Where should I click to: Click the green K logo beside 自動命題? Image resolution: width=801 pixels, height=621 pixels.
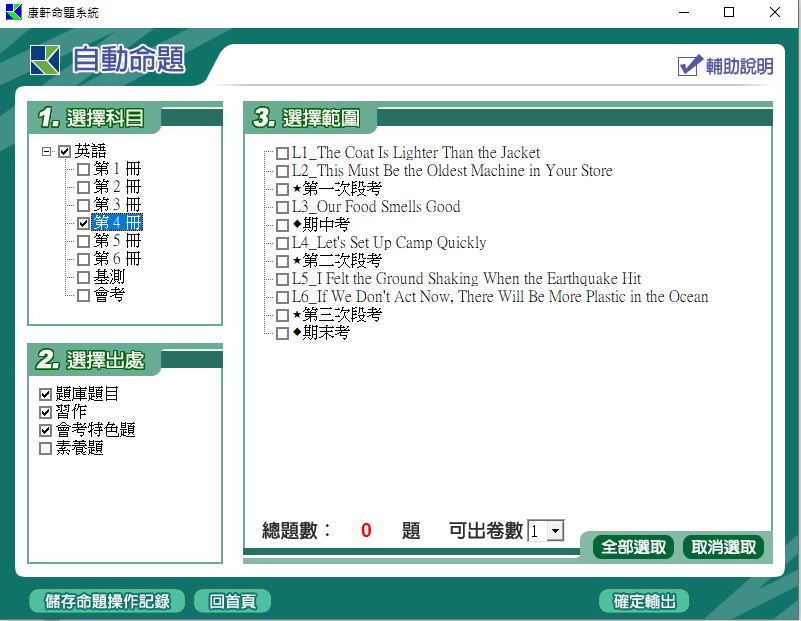[45, 61]
